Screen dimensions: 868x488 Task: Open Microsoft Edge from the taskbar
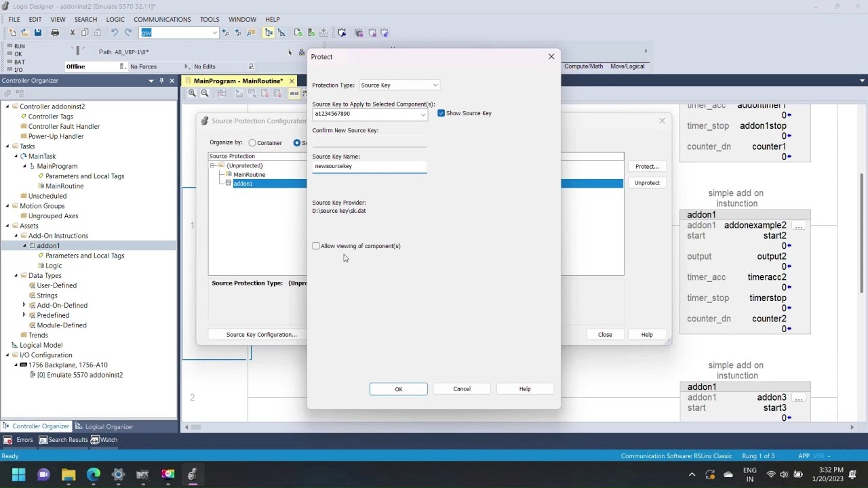tap(94, 474)
